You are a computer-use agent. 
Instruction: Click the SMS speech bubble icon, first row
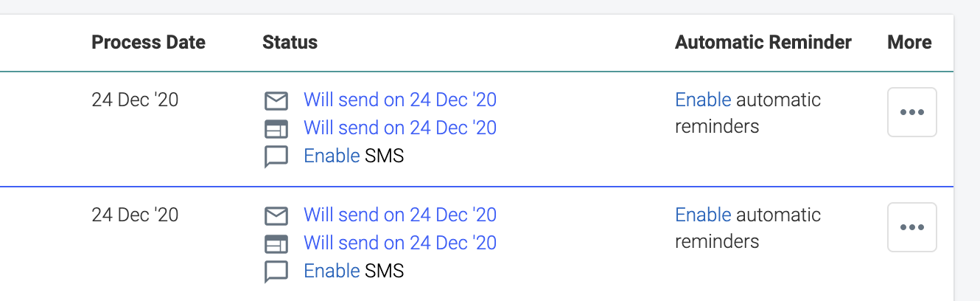point(276,156)
